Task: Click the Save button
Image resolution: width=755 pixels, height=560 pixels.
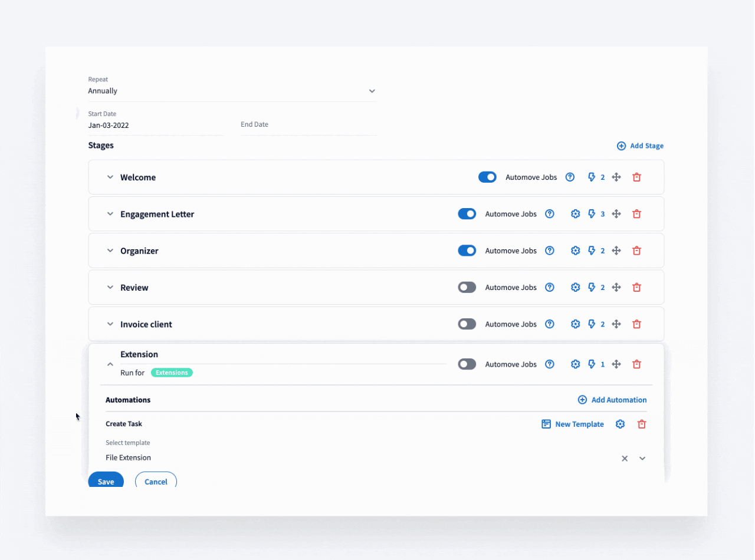Action: pyautogui.click(x=106, y=481)
